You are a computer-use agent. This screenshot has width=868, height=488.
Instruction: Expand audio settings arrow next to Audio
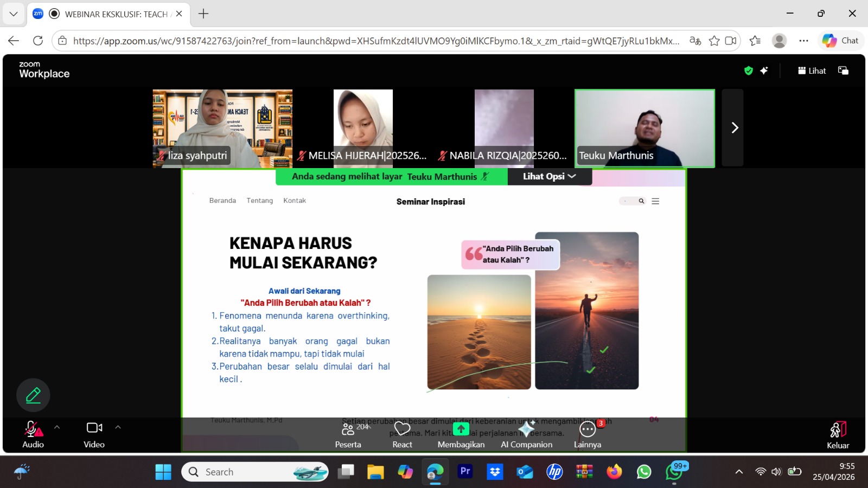coord(57,427)
